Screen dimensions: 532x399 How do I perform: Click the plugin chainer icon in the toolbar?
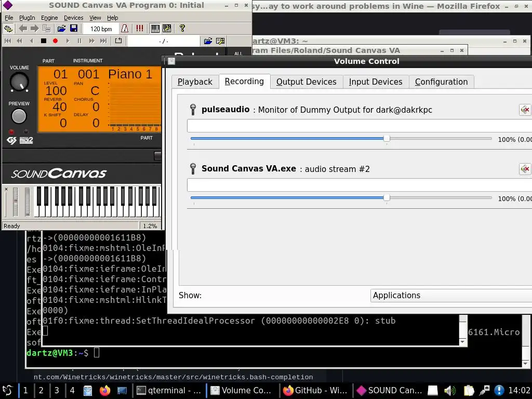[8, 29]
